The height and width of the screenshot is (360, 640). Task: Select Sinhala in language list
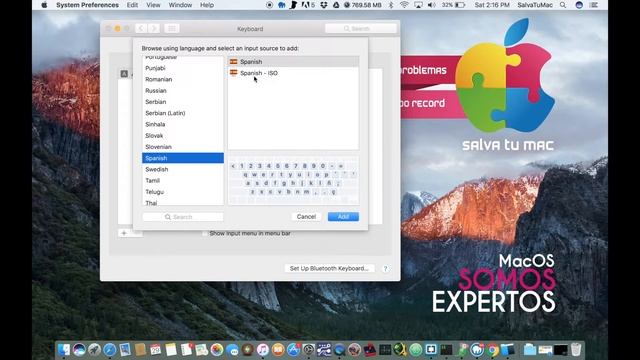[x=183, y=124]
